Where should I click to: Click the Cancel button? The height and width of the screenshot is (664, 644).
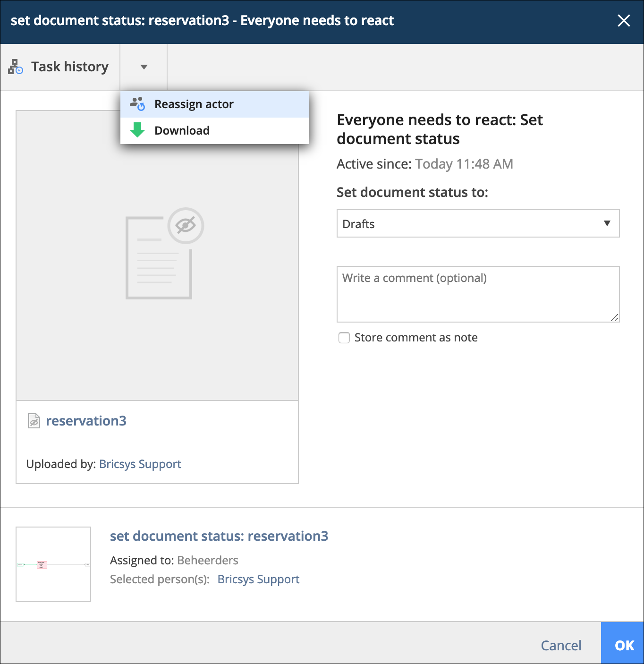[x=561, y=645]
